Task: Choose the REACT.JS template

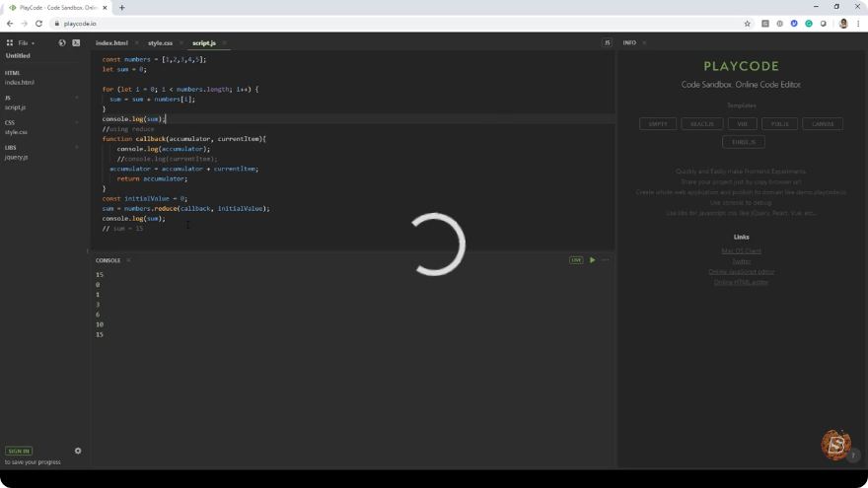Action: [x=702, y=124]
